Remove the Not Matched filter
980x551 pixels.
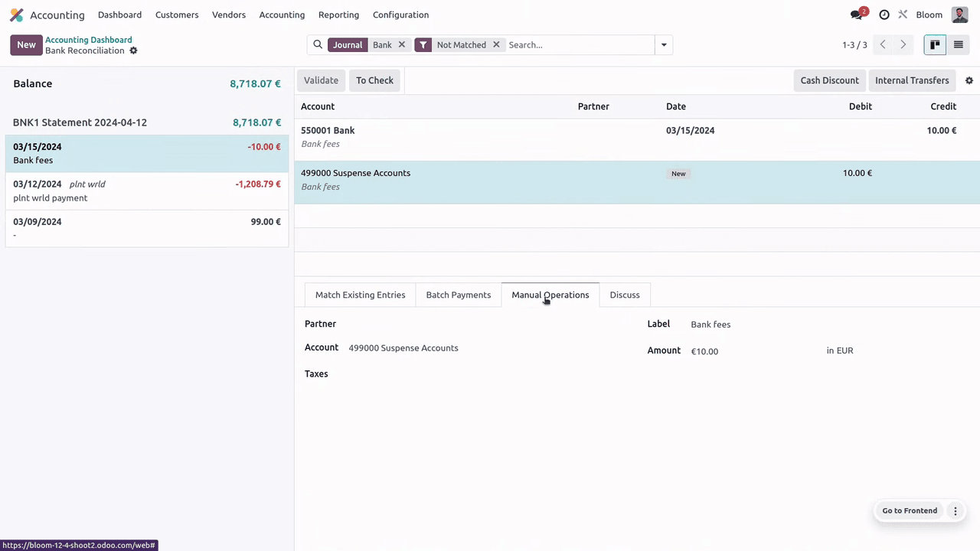click(x=496, y=44)
